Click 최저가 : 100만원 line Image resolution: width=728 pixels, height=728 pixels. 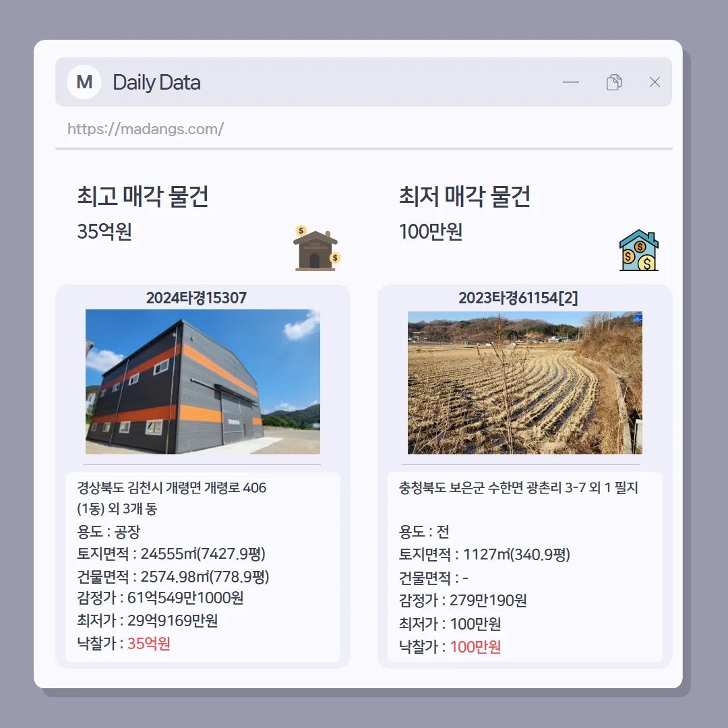point(450,624)
